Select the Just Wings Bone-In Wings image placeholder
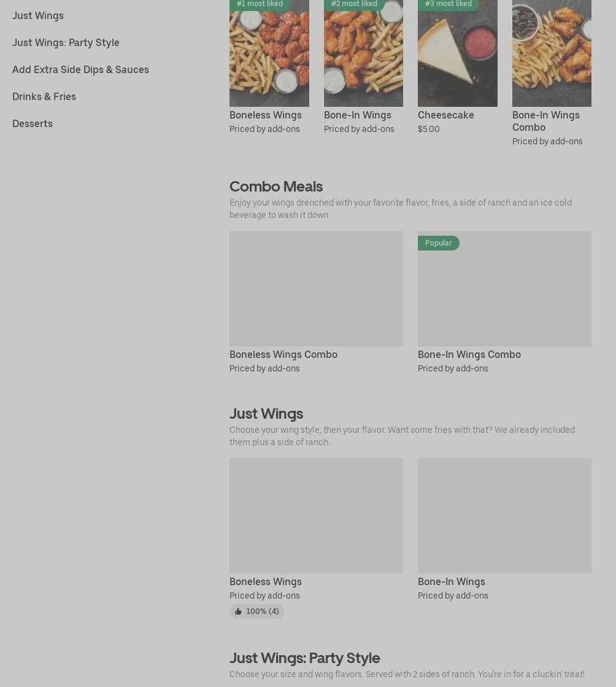616x687 pixels. (x=504, y=516)
